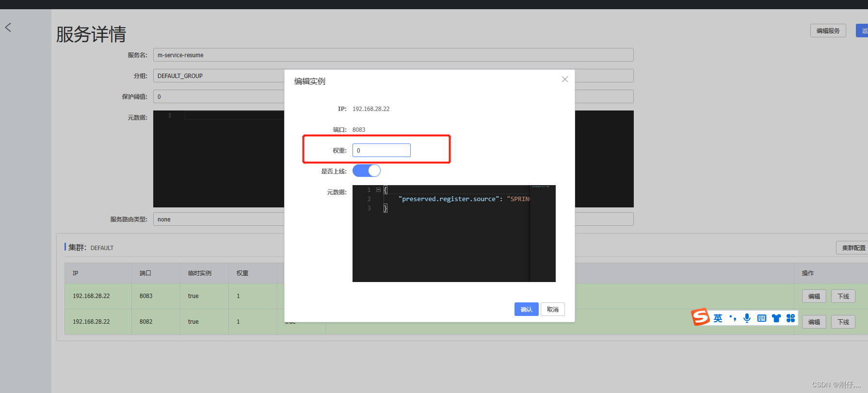Click the 端口 column header
The width and height of the screenshot is (868, 393).
(156, 273)
